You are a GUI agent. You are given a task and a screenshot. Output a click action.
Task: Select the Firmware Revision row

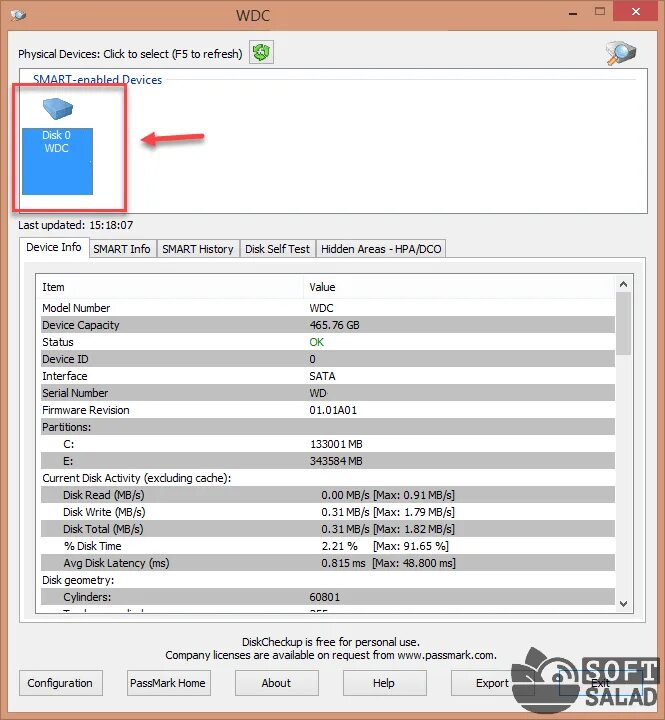tap(328, 410)
